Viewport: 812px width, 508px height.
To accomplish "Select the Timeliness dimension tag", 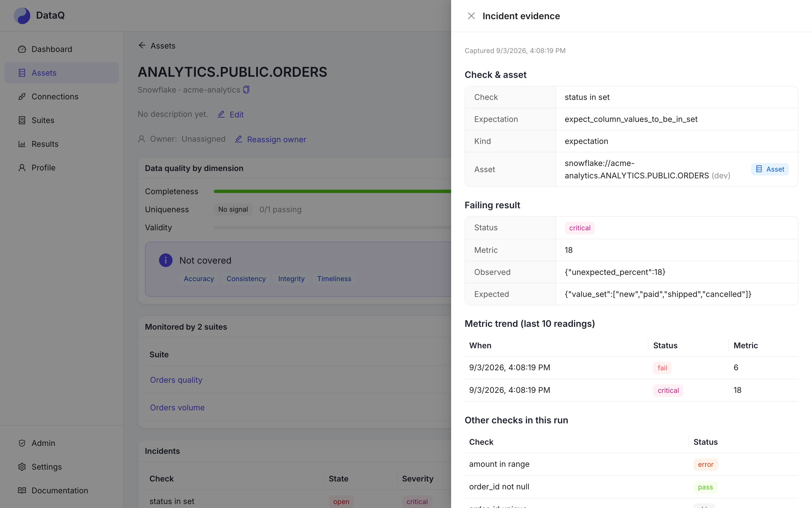I will point(334,279).
